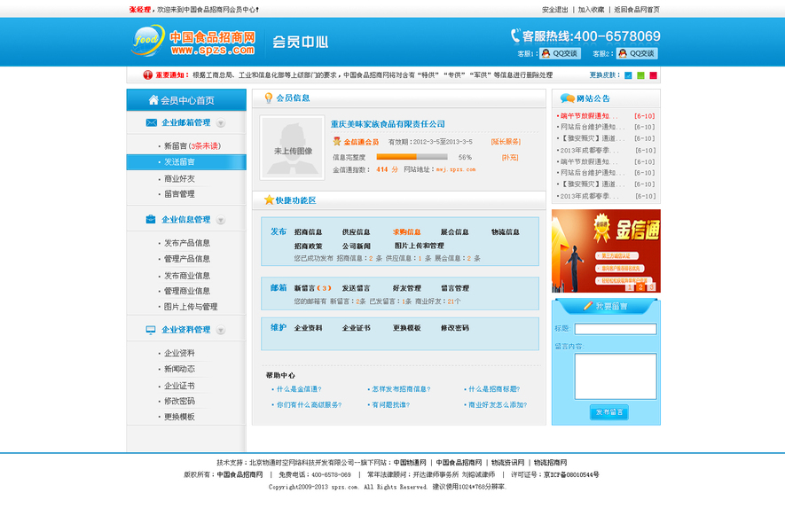Screen dimensions: 785x532
Task: Select 发送留言 in sidebar
Action: point(186,162)
